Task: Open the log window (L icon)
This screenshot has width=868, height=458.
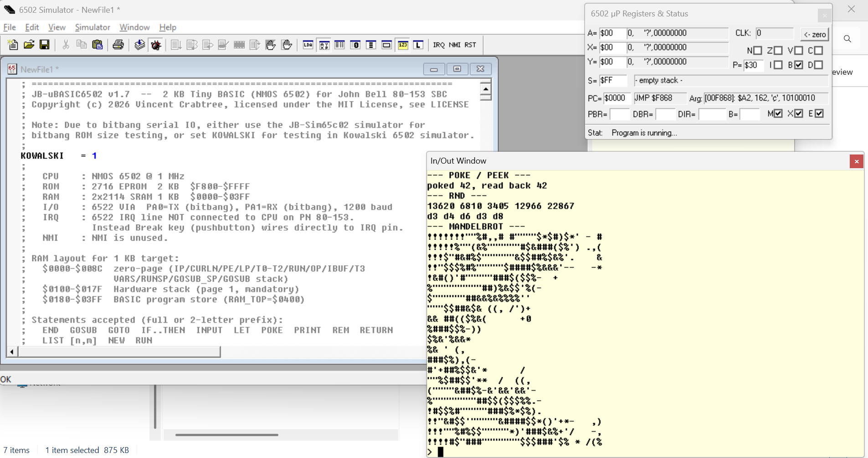Action: coord(418,45)
